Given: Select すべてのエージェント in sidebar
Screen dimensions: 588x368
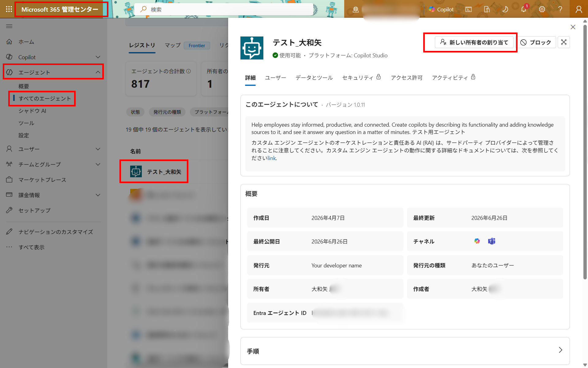Looking at the screenshot, I should pos(45,98).
